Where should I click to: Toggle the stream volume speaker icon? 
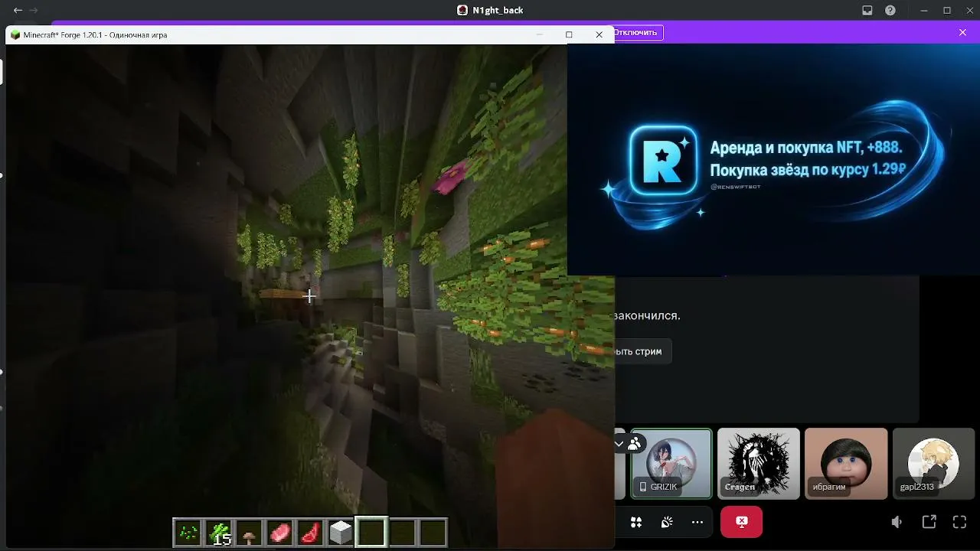pyautogui.click(x=897, y=522)
